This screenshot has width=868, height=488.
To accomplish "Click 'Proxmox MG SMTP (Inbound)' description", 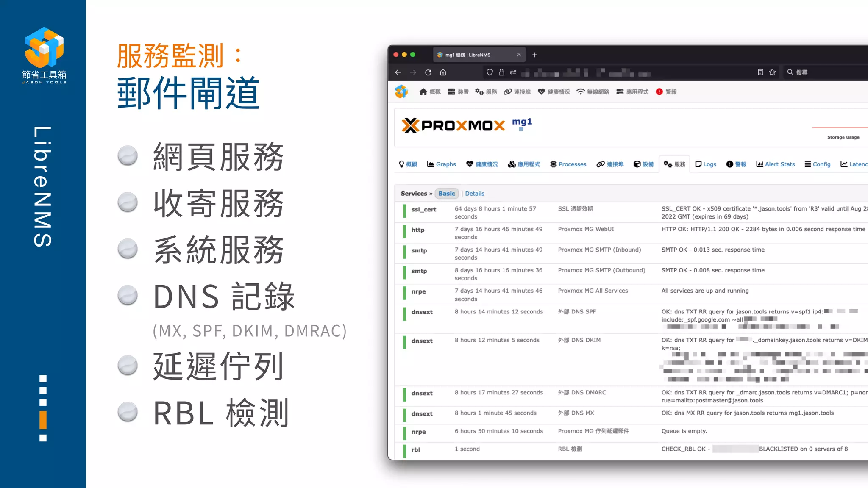I will [599, 250].
